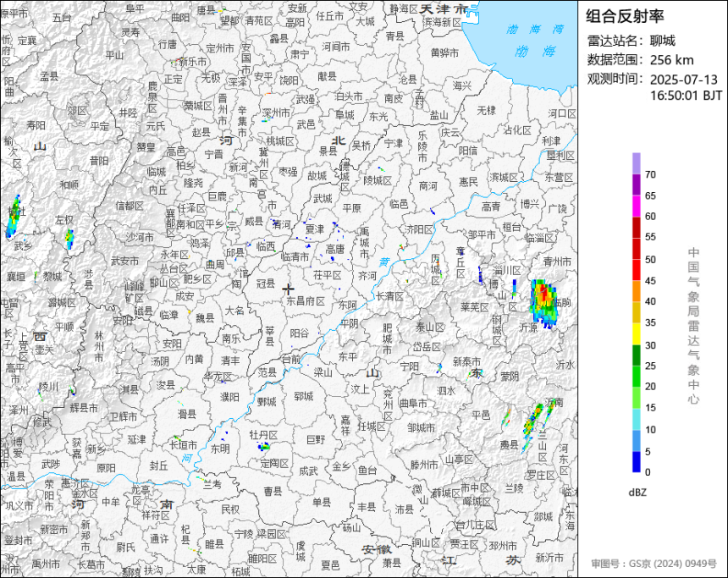728x578 pixels.
Task: Click the strong red echo cell near 临朐
Action: 544,303
